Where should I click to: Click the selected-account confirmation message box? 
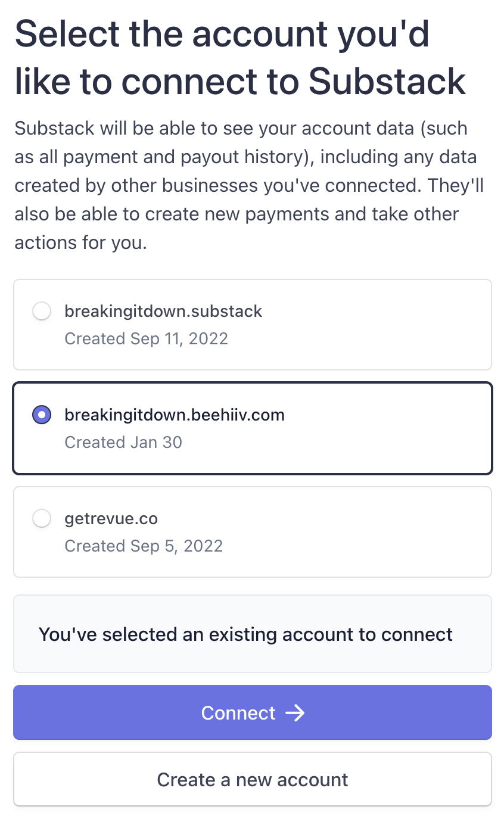[x=252, y=634]
